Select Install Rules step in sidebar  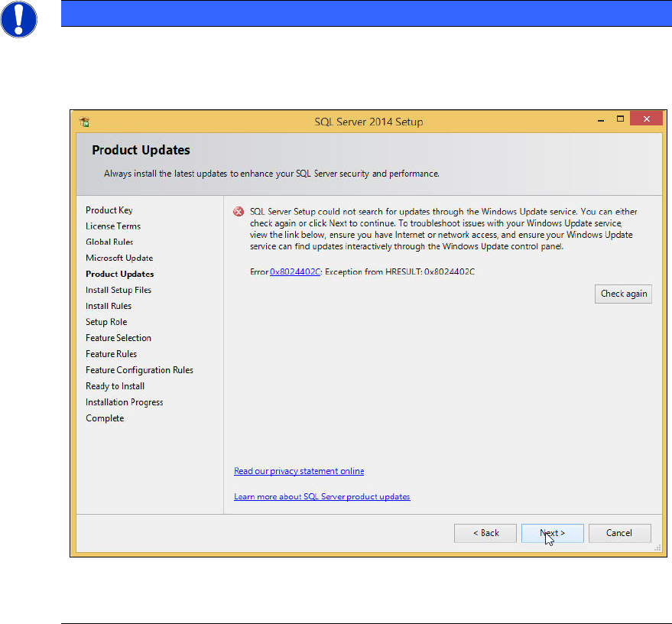(x=109, y=306)
